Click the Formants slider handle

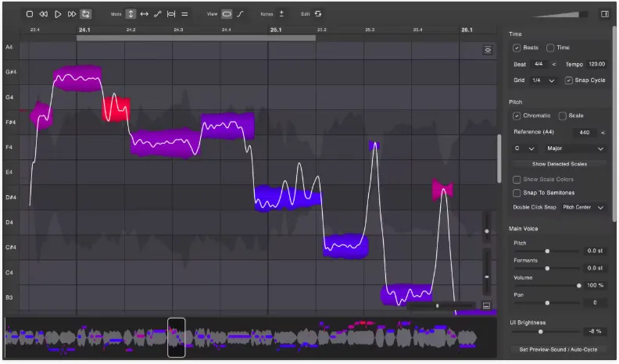tap(547, 269)
